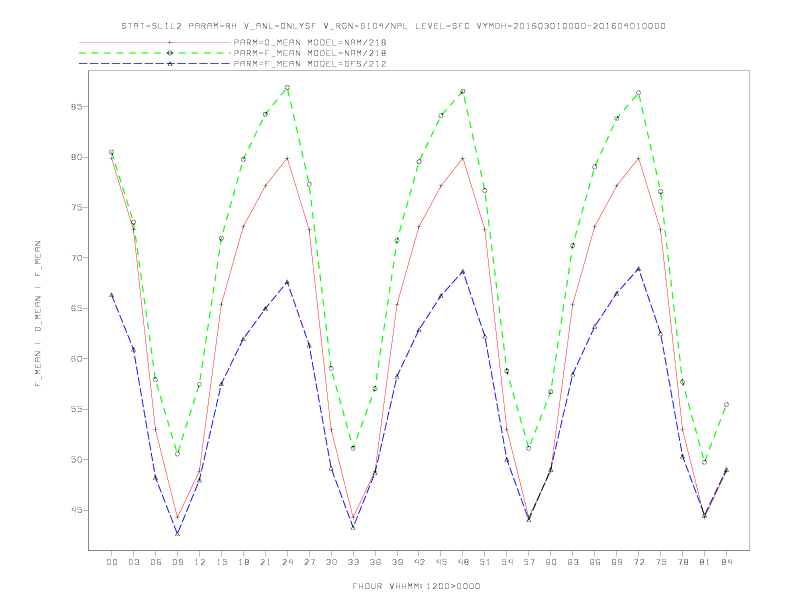The height and width of the screenshot is (612, 792).
Task: Click x-axis tick label 03
Action: pos(133,562)
